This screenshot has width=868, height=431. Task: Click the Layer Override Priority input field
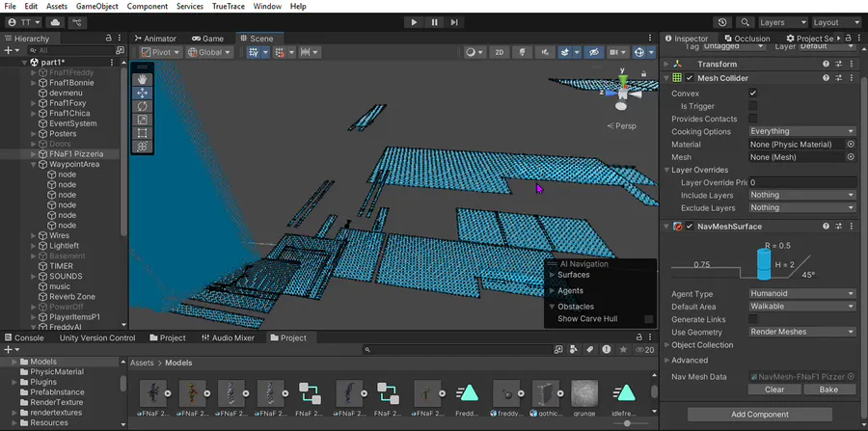tap(802, 182)
